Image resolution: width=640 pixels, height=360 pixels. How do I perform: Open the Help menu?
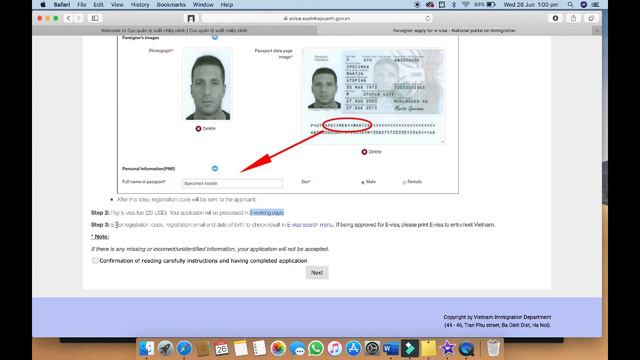227,5
